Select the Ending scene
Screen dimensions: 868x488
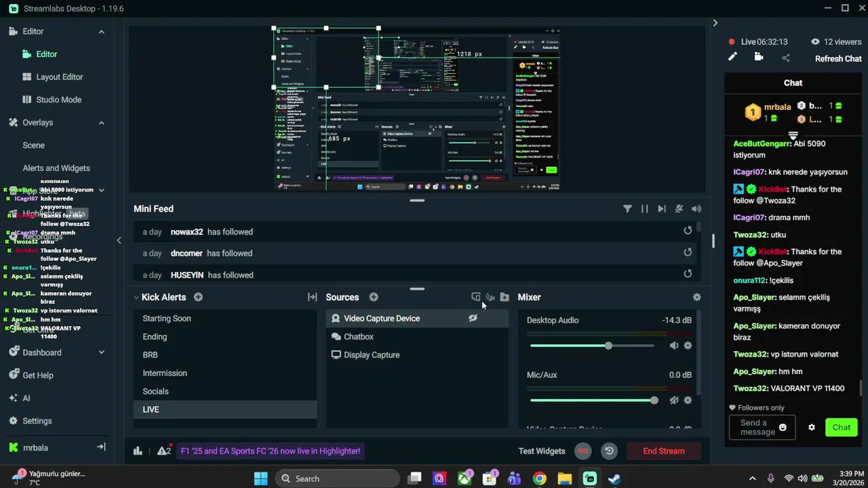[225, 337]
